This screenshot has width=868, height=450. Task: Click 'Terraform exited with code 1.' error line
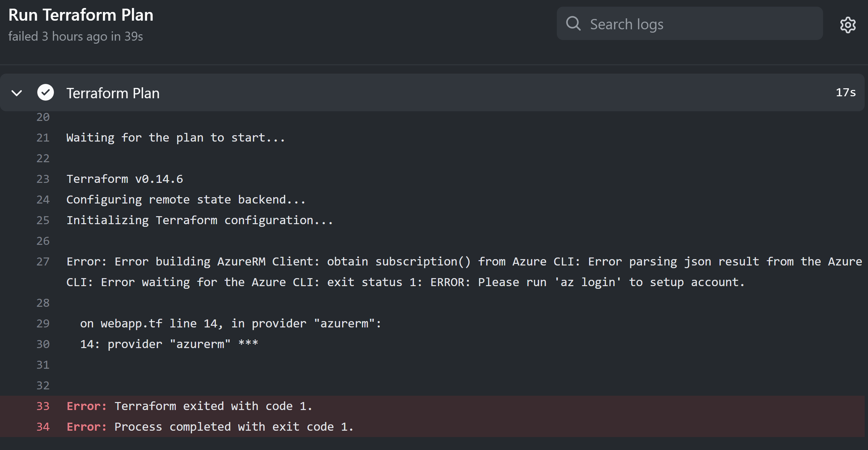pyautogui.click(x=213, y=406)
